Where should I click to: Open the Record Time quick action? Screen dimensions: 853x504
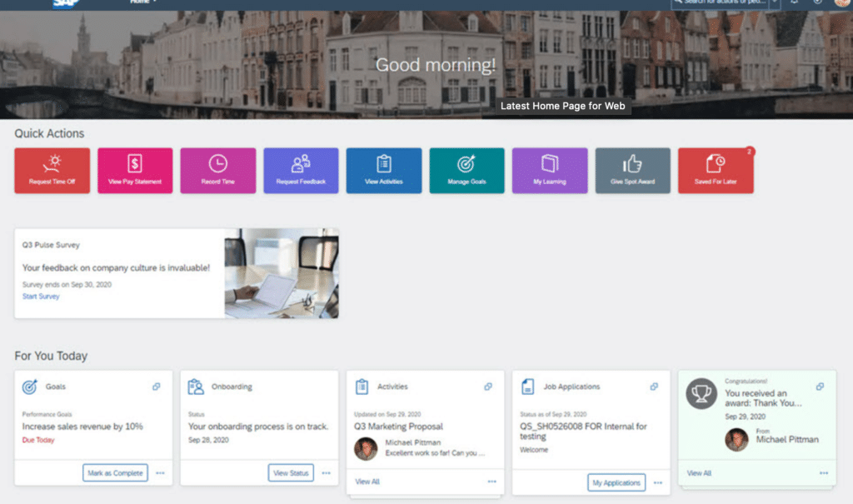click(x=217, y=169)
